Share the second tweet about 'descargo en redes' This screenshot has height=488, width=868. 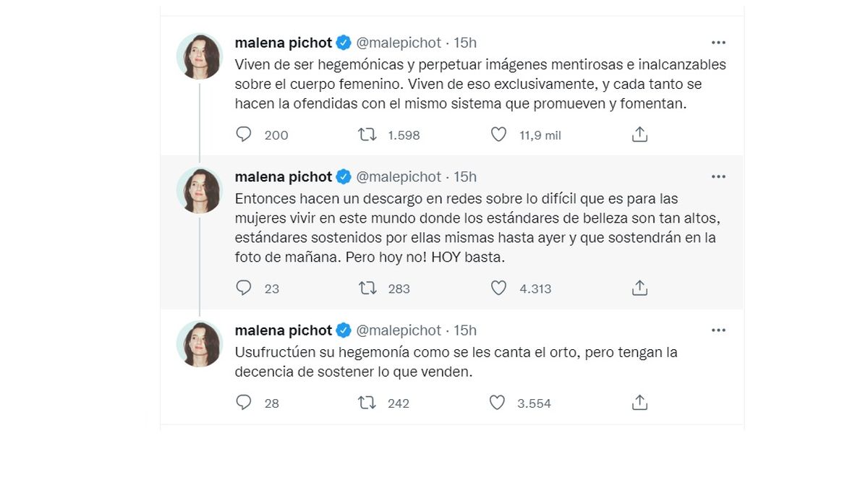[x=639, y=288]
